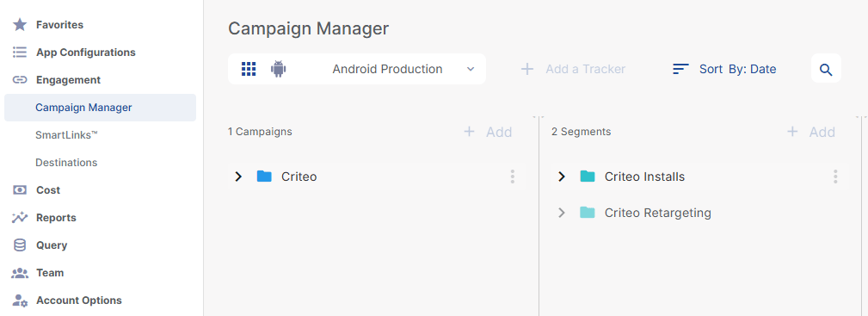The image size is (868, 316).
Task: Click the Android robot icon
Action: click(279, 69)
